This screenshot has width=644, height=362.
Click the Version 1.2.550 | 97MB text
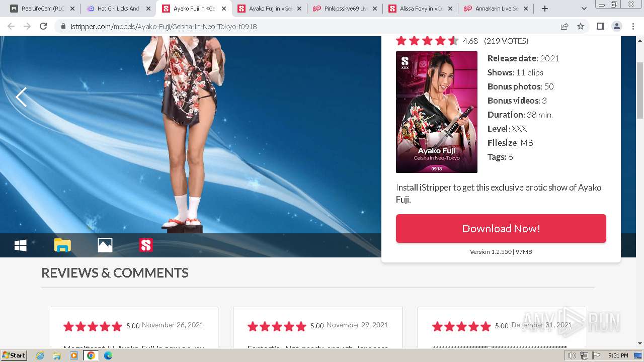[x=501, y=251]
